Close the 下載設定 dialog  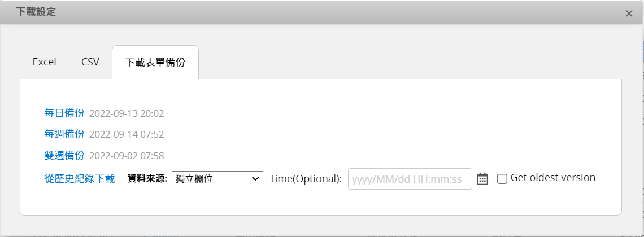(x=629, y=14)
